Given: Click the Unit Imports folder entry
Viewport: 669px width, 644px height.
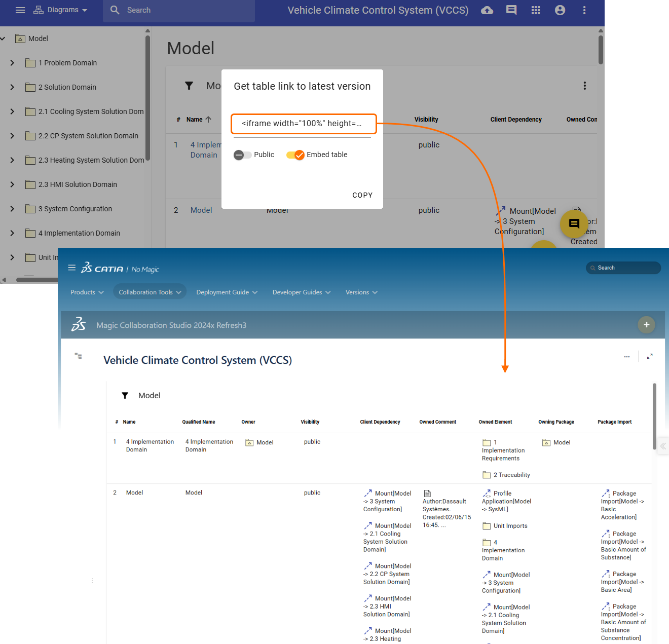Looking at the screenshot, I should tap(505, 526).
